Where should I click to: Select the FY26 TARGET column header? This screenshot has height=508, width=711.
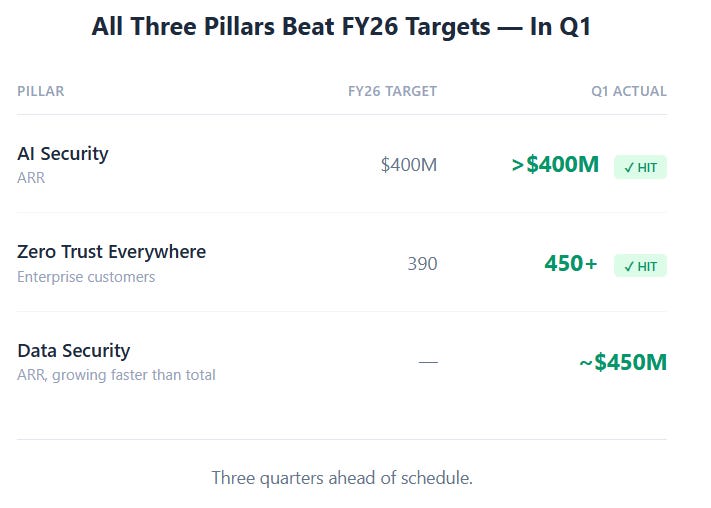[392, 91]
